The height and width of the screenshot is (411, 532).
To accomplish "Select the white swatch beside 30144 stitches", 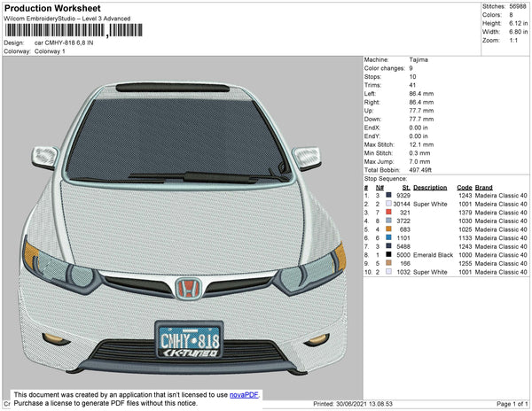I will pos(388,204).
